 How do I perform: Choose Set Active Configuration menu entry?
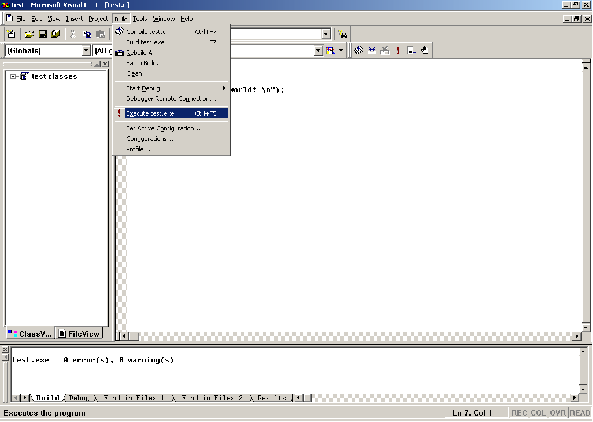[x=172, y=128]
